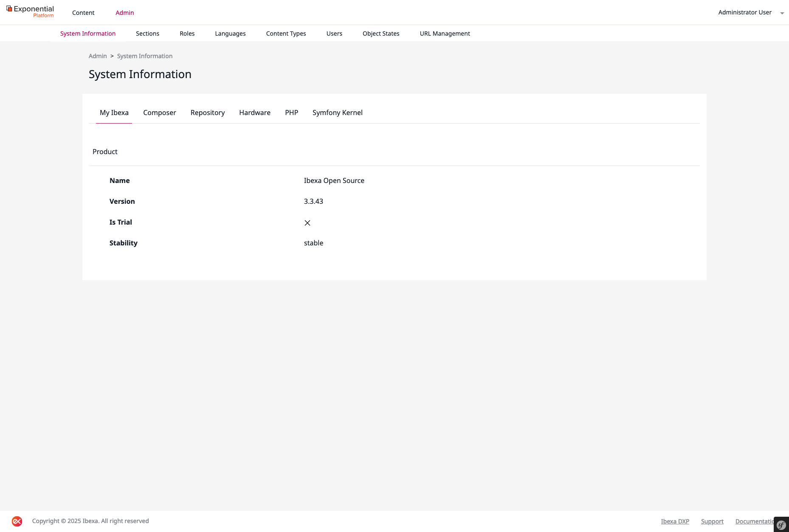Open the Content main menu

(83, 13)
